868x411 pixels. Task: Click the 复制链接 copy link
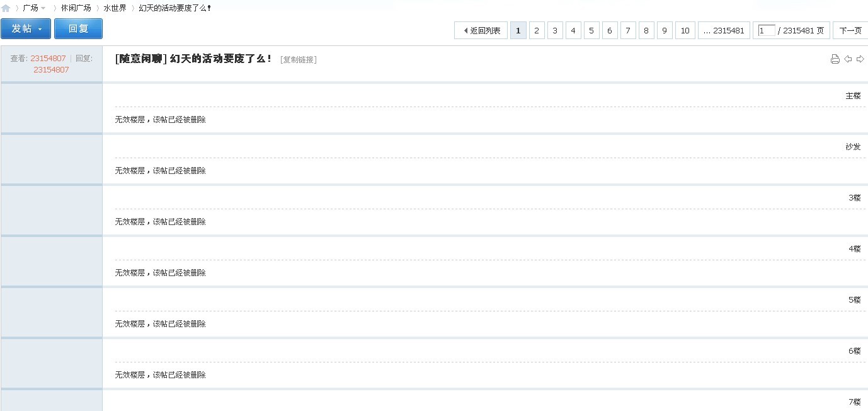click(299, 60)
